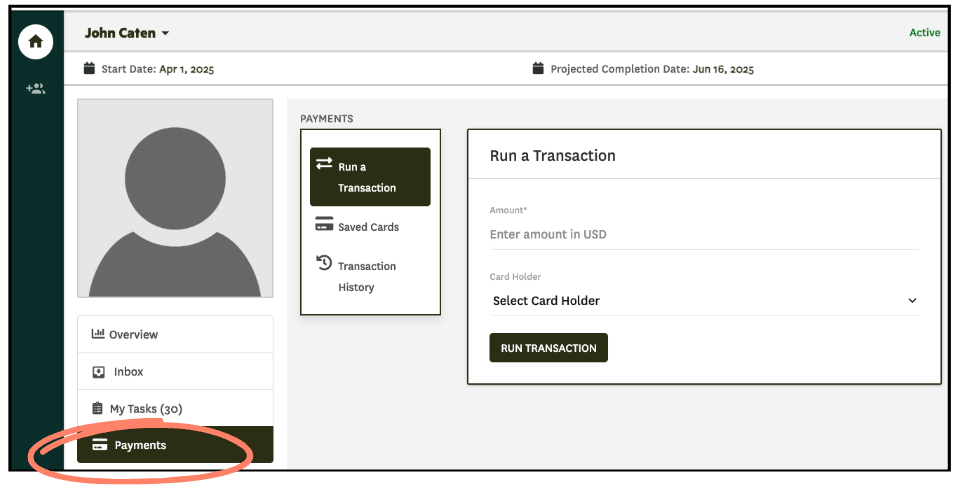The height and width of the screenshot is (491, 956).
Task: Click the profile avatar placeholder image
Action: 175,198
